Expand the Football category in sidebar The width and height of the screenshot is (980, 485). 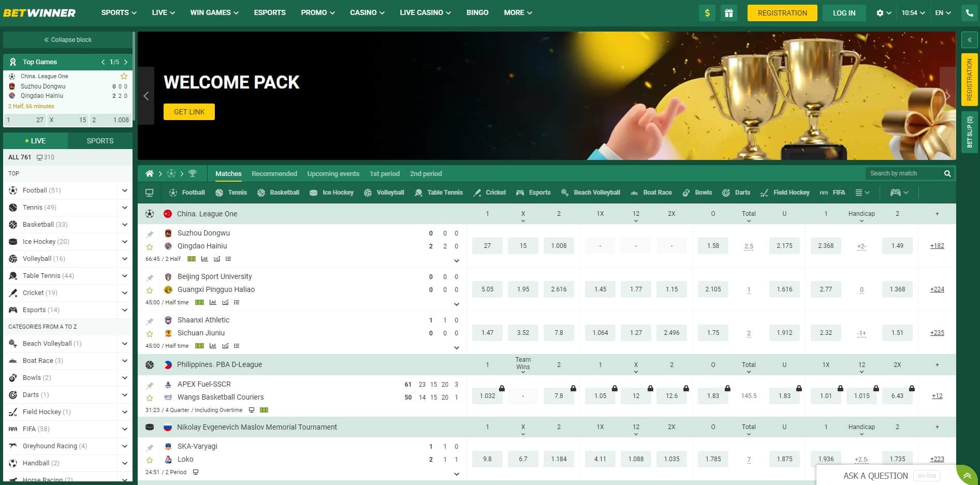pyautogui.click(x=124, y=190)
